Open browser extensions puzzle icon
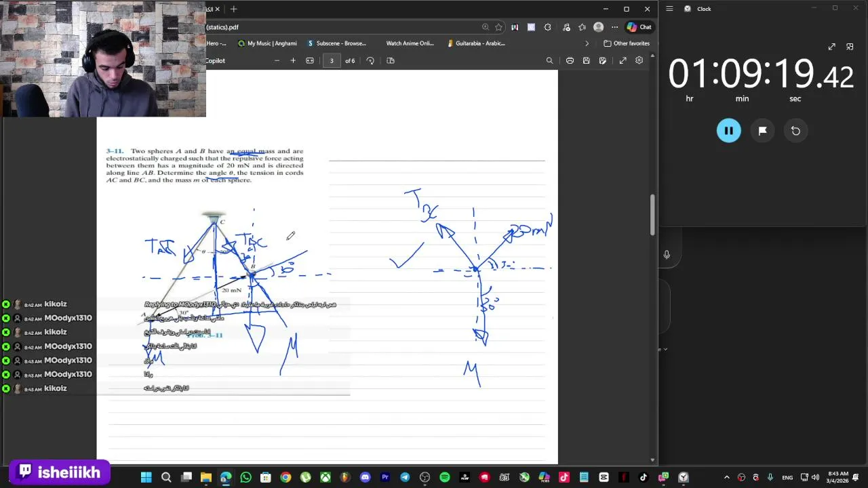The height and width of the screenshot is (488, 868). (x=548, y=27)
